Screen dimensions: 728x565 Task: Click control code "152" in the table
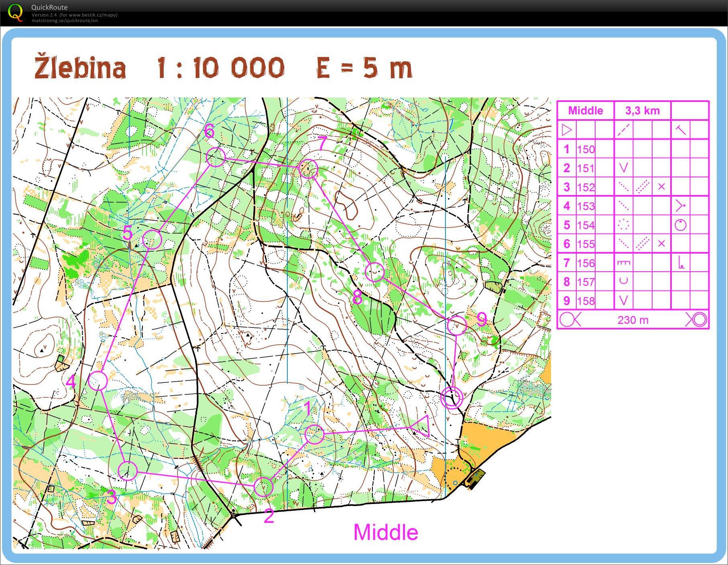point(586,187)
